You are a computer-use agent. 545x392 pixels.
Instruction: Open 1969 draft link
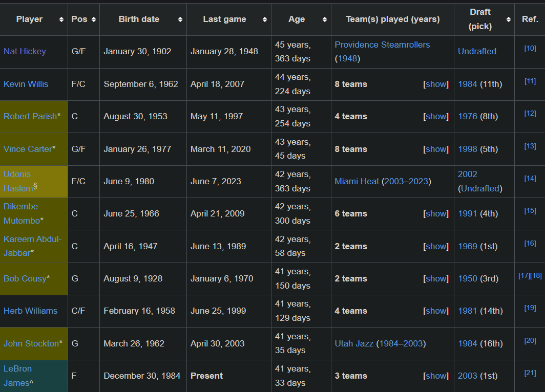coord(468,246)
